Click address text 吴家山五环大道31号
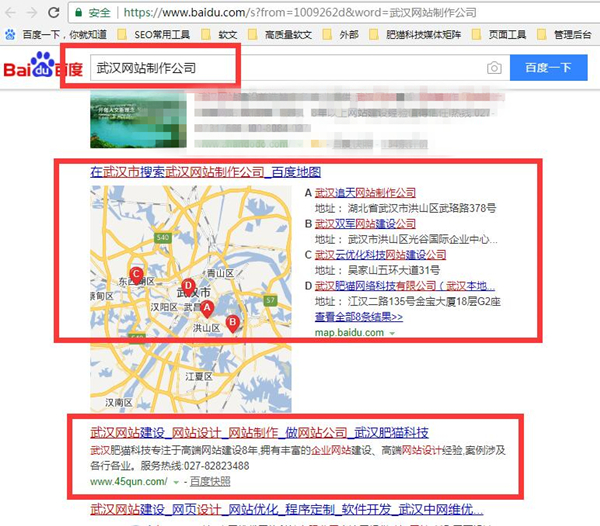The height and width of the screenshot is (526, 600). point(394,270)
